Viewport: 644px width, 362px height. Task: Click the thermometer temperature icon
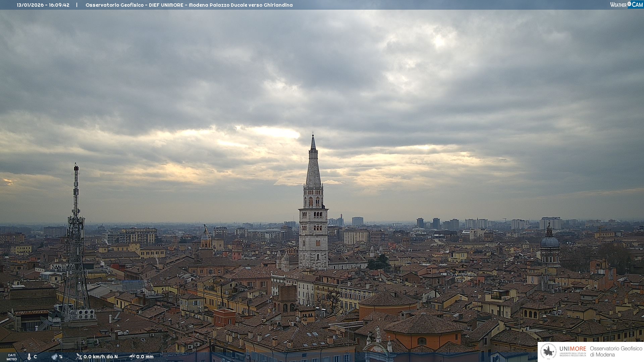coord(29,357)
